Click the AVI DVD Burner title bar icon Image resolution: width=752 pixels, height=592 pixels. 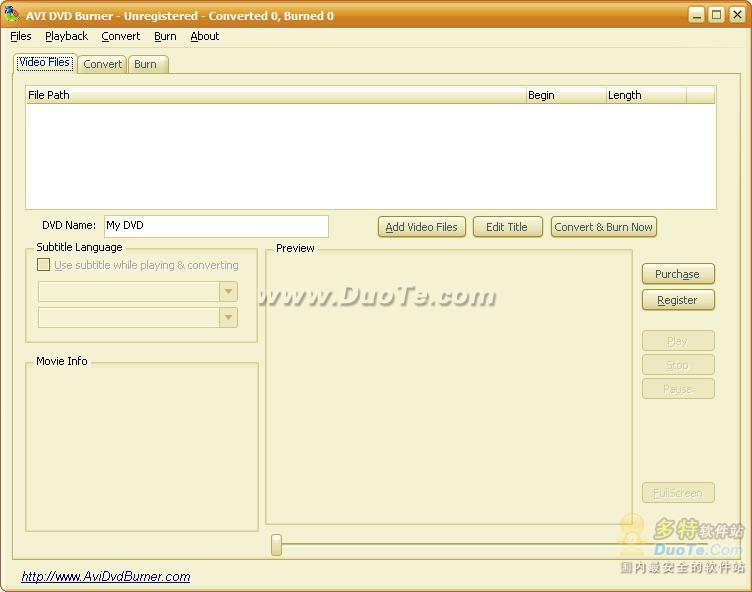tap(12, 14)
